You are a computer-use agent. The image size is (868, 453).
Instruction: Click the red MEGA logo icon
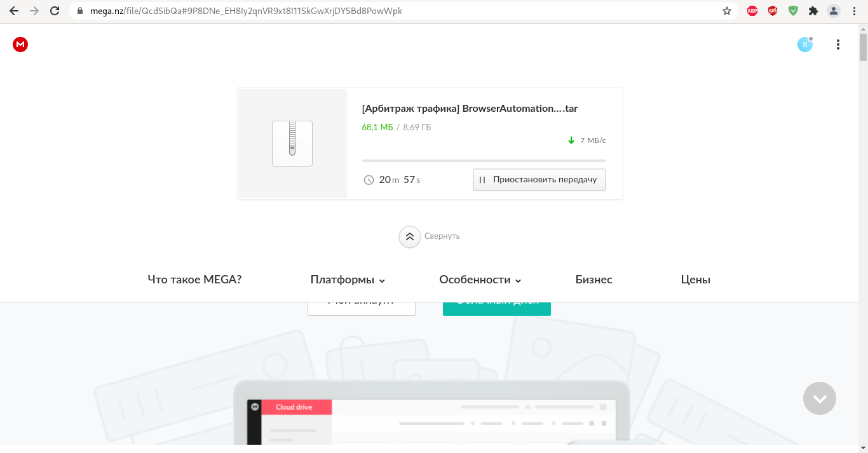[20, 44]
